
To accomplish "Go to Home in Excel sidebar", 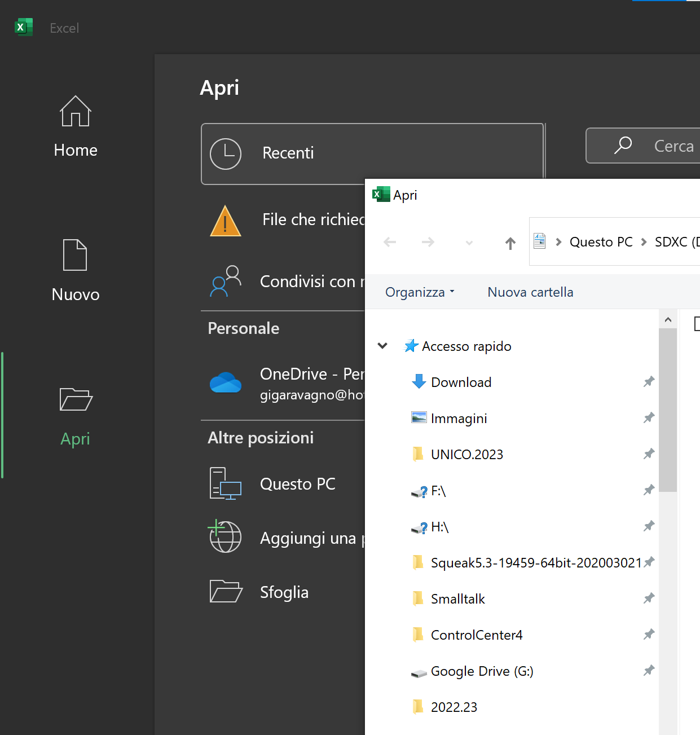I will pos(76,126).
